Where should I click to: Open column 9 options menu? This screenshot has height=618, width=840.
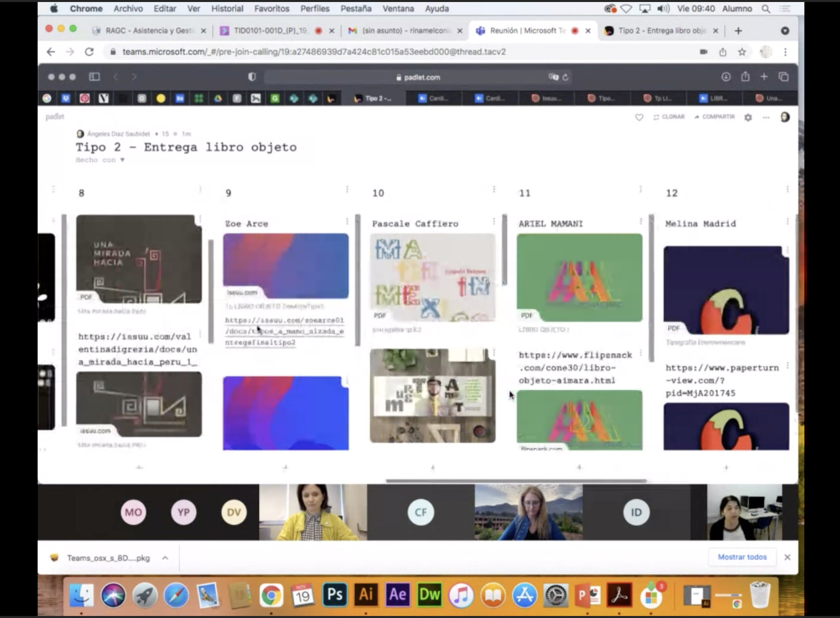coord(347,189)
